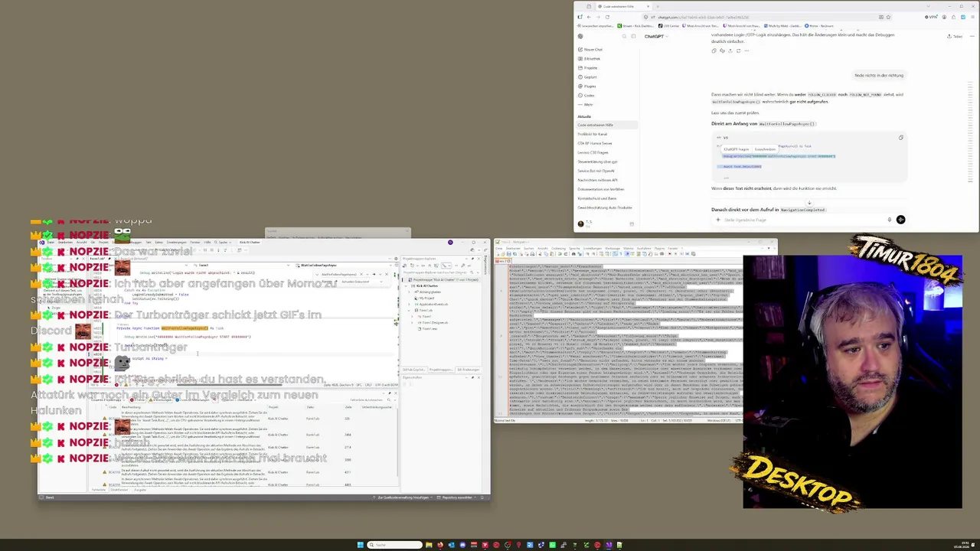Open 'Codex' in ChatGPT sidebar
The image size is (980, 551).
click(x=586, y=96)
